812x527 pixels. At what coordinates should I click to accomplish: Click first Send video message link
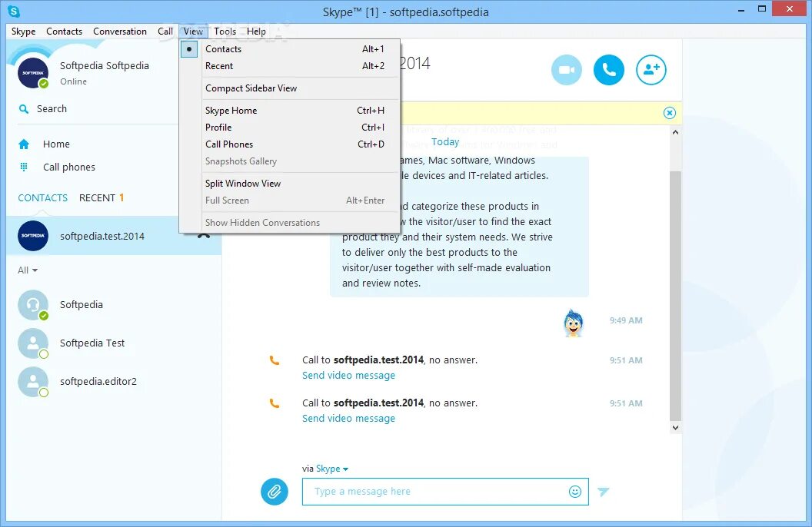[348, 376]
